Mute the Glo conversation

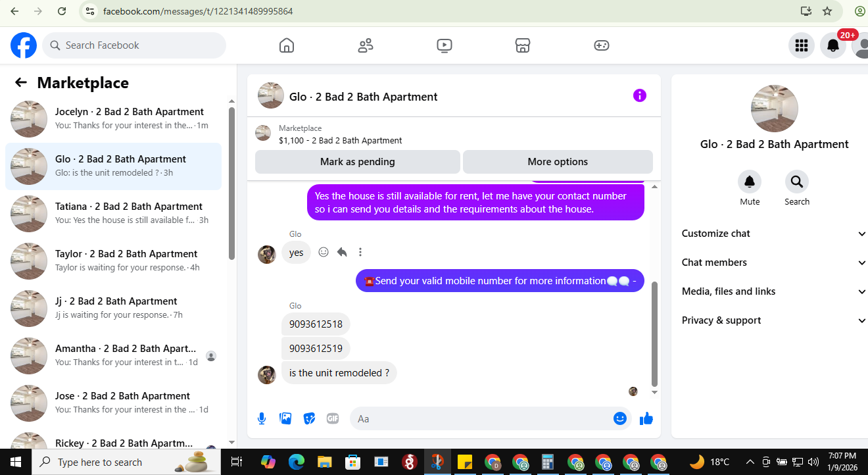click(x=750, y=182)
